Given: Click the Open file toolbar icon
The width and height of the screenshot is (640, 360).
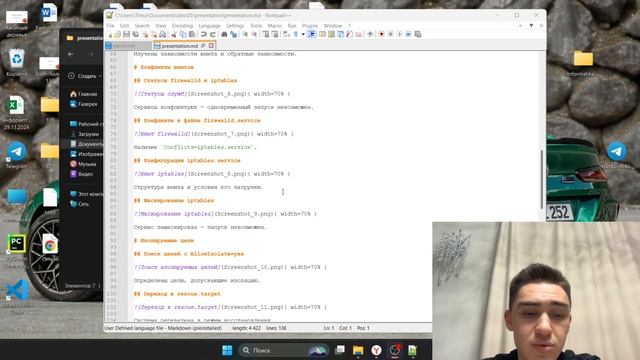Looking at the screenshot, I should [118, 34].
